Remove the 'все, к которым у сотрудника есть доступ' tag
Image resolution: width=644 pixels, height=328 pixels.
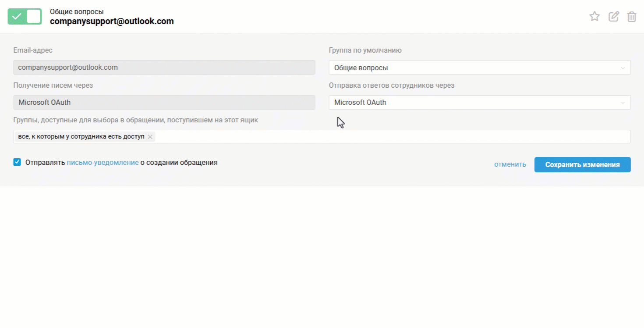(x=150, y=137)
